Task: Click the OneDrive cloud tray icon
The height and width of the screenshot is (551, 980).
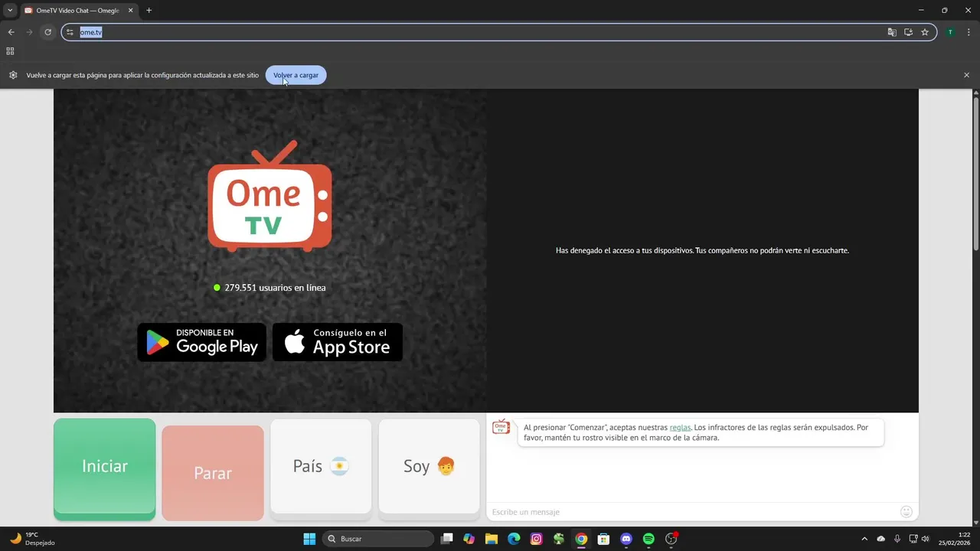Action: click(x=881, y=539)
